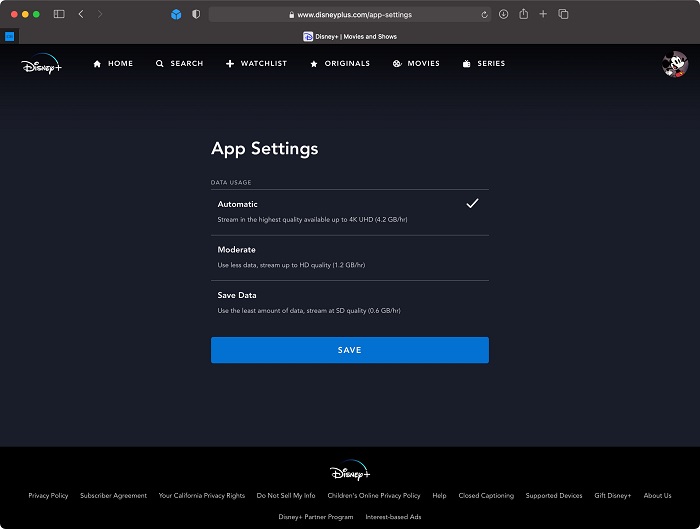Screen dimensions: 700x529
Task: Open a new tab with plus icon
Action: (x=543, y=14)
